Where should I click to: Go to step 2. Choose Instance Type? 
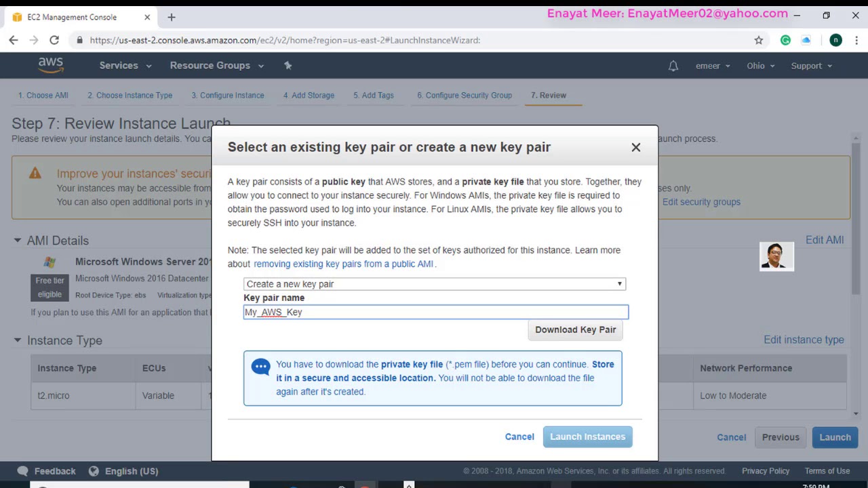click(x=130, y=95)
